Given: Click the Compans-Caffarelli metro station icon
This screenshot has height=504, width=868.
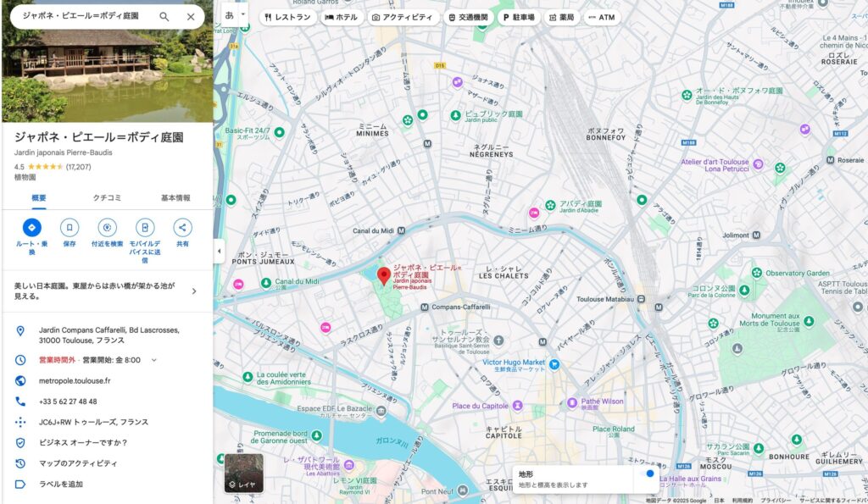Looking at the screenshot, I should [425, 307].
